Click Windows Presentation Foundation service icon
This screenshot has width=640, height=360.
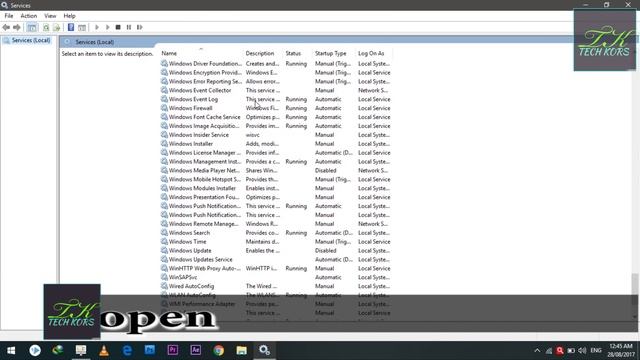pos(164,197)
